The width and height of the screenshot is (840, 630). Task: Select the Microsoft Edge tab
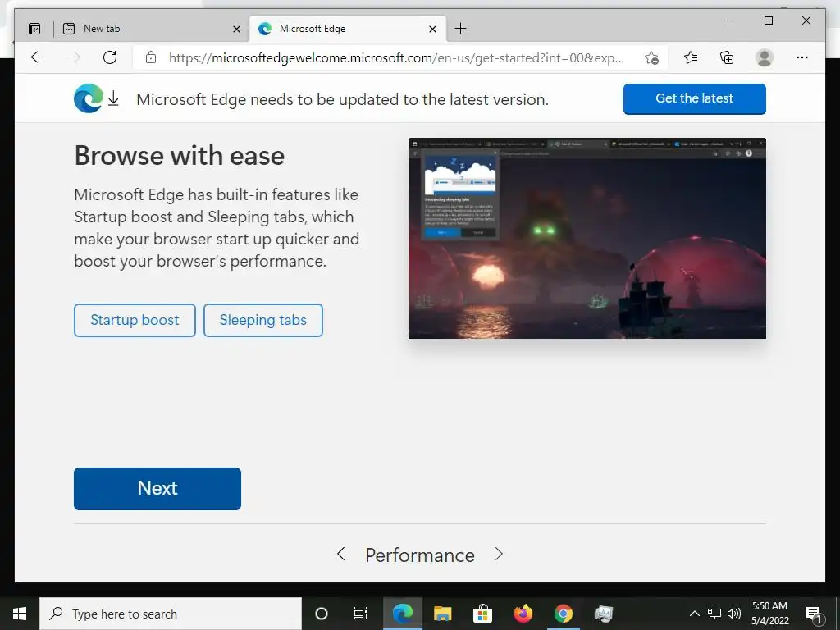pyautogui.click(x=347, y=29)
